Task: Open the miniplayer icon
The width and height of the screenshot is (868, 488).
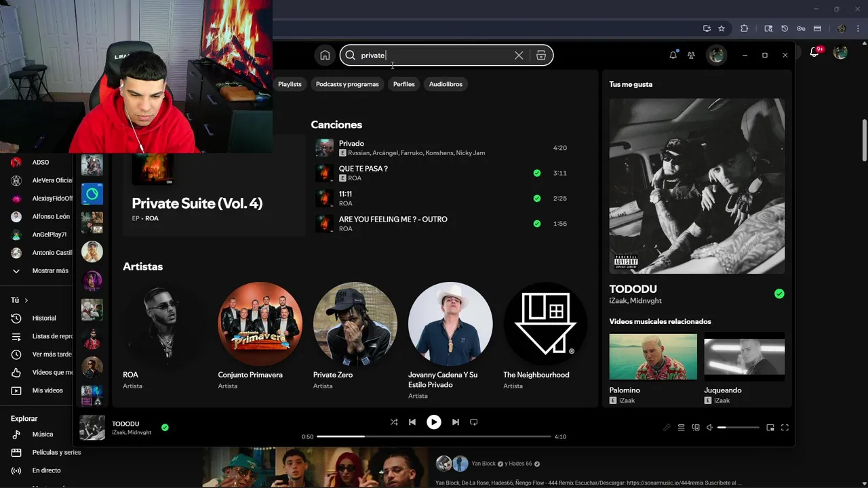Action: click(x=770, y=428)
